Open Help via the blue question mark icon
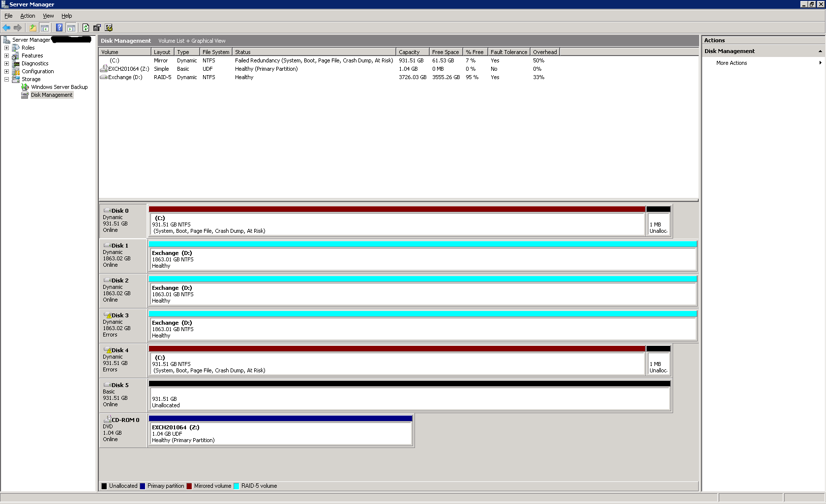The image size is (826, 504). [x=59, y=28]
